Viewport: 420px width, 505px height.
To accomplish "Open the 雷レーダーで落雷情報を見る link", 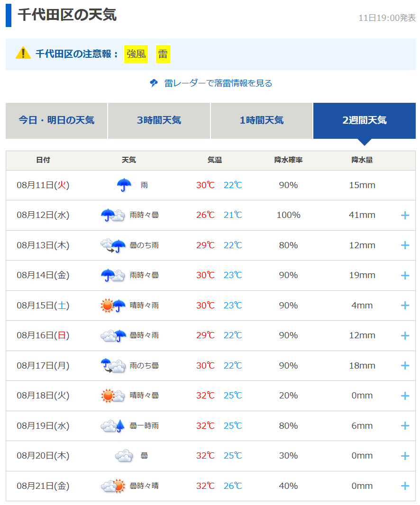I will [x=218, y=83].
